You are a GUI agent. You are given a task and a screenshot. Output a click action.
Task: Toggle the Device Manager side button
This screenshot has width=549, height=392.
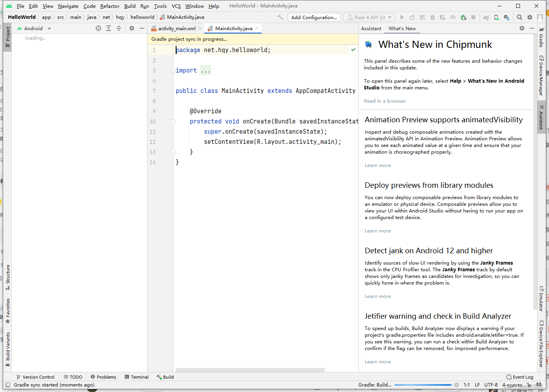(541, 76)
